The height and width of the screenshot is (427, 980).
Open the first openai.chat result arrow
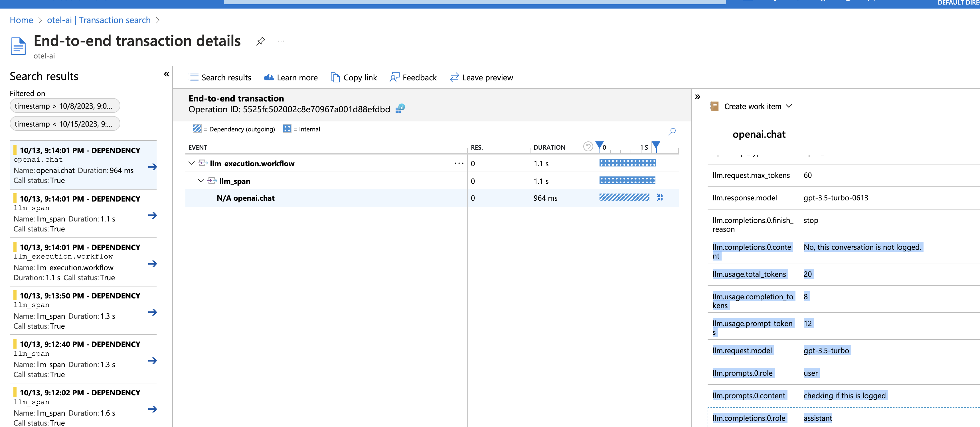[153, 166]
